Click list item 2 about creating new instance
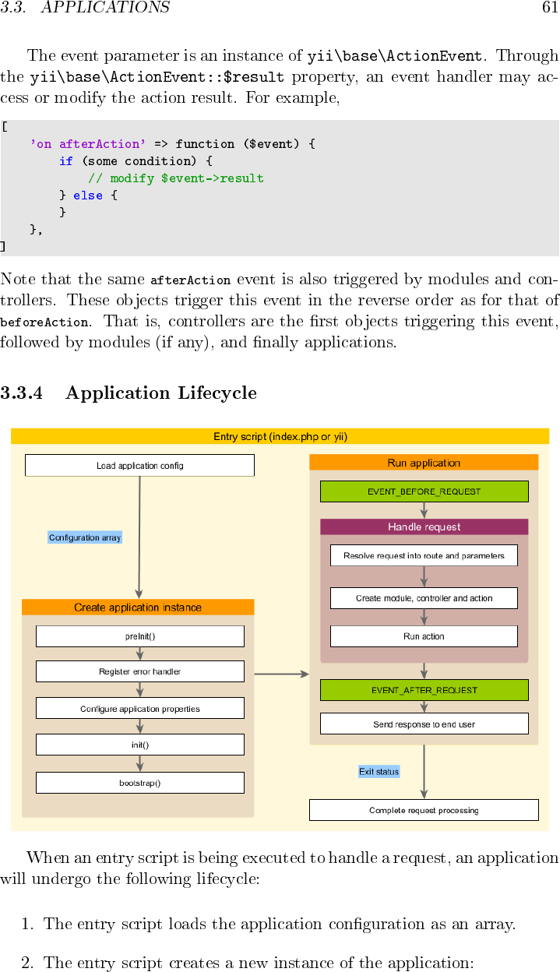 [247, 963]
